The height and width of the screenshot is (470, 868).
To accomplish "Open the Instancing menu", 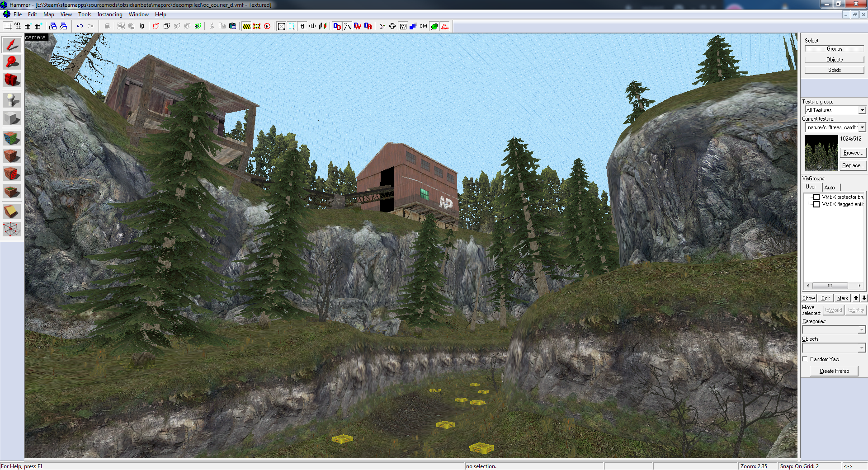I will click(110, 14).
